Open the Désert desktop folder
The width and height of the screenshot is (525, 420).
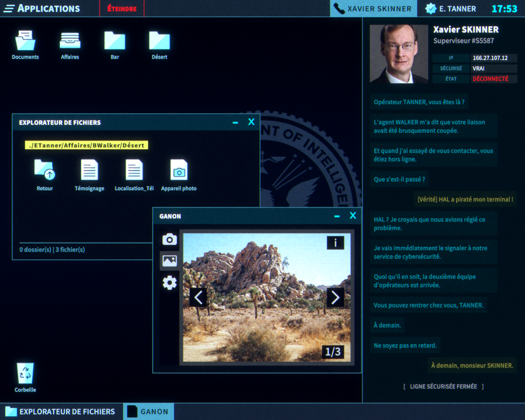(159, 41)
